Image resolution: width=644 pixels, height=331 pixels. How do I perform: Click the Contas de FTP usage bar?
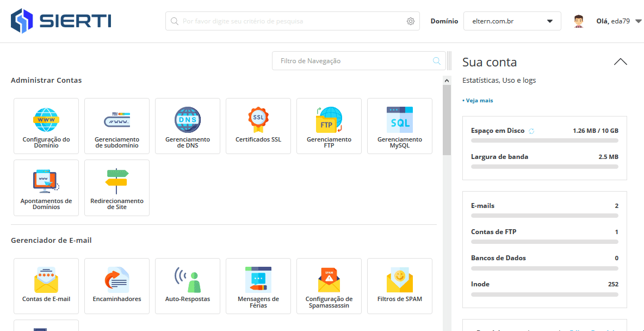click(544, 242)
